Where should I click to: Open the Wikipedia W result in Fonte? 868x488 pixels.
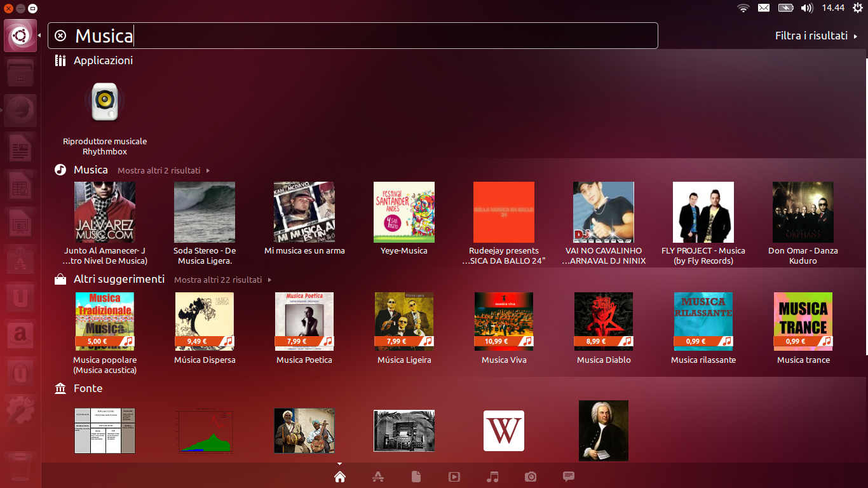[x=504, y=431]
